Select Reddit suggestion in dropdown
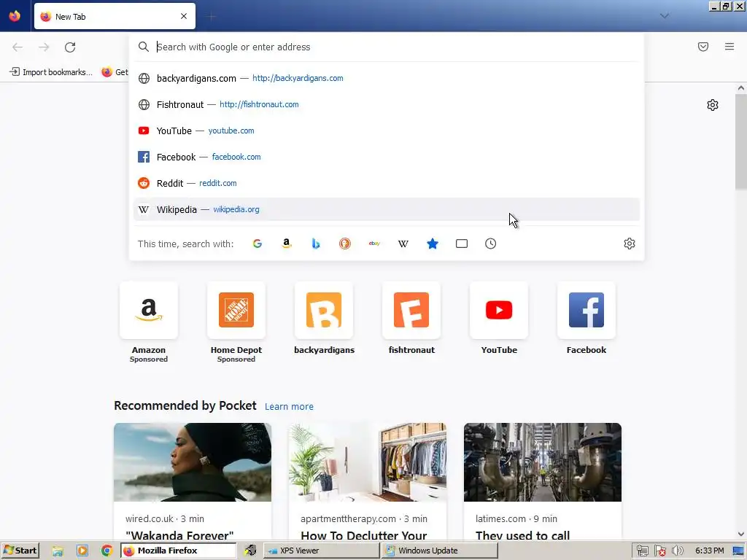The image size is (747, 560). point(386,183)
